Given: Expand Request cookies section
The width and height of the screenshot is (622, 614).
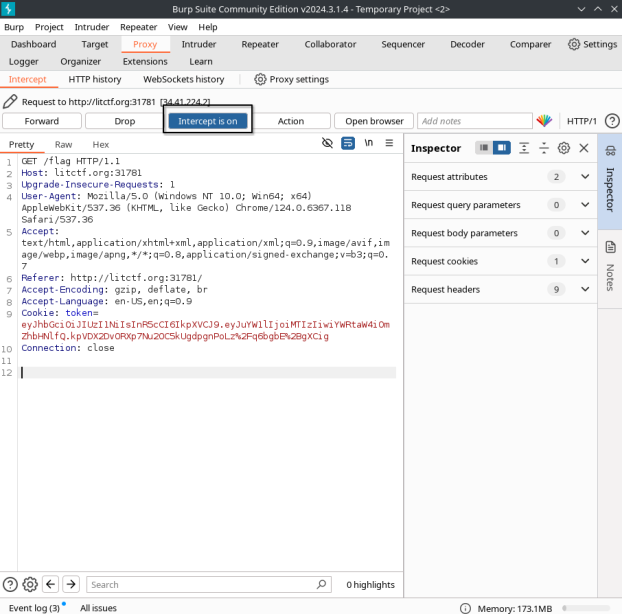Looking at the screenshot, I should point(501,261).
